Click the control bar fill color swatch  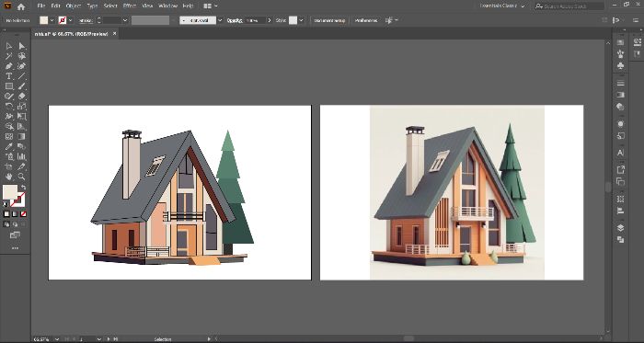coord(43,20)
